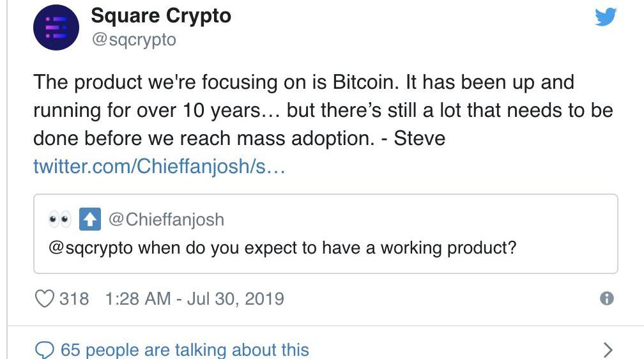
Task: Open the tweet info icon
Action: tap(607, 298)
